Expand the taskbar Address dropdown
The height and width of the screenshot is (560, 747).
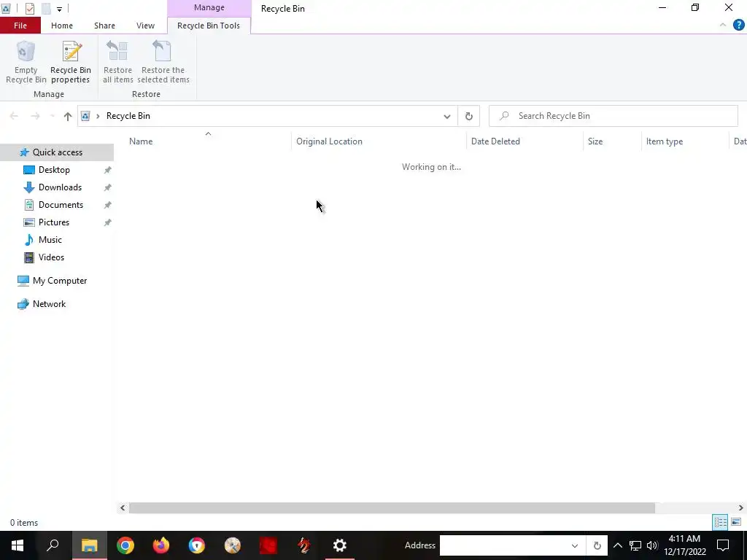click(575, 545)
